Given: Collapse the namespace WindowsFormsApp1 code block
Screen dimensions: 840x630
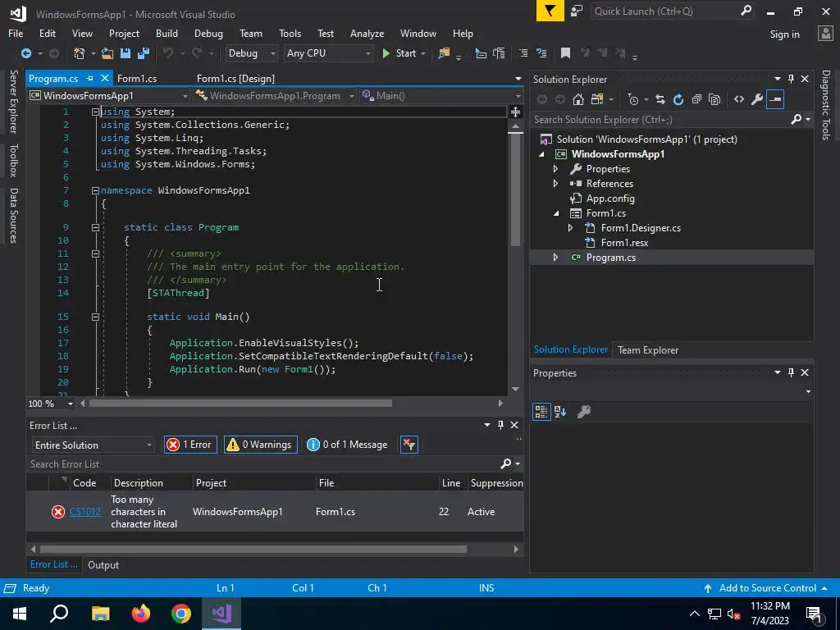Looking at the screenshot, I should point(95,190).
